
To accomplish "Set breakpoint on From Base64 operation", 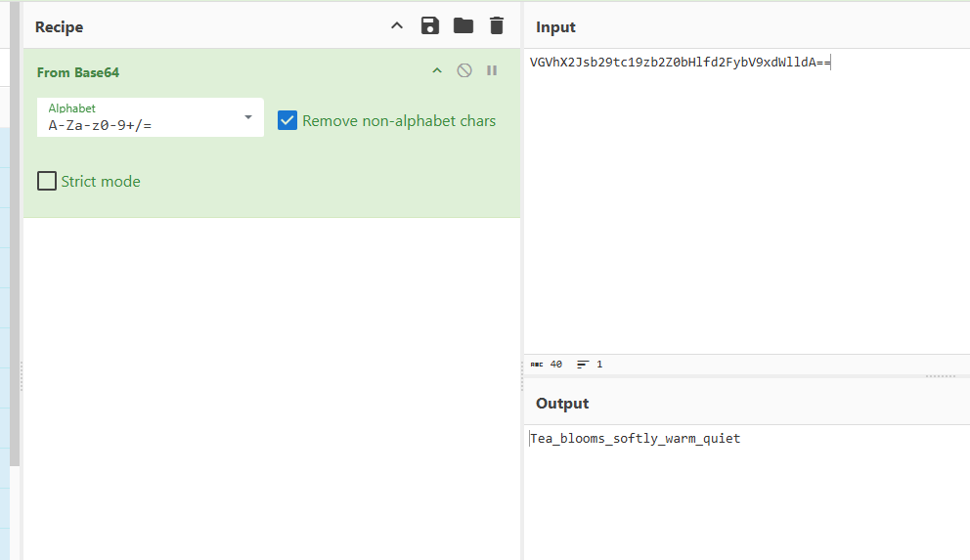I will 492,70.
